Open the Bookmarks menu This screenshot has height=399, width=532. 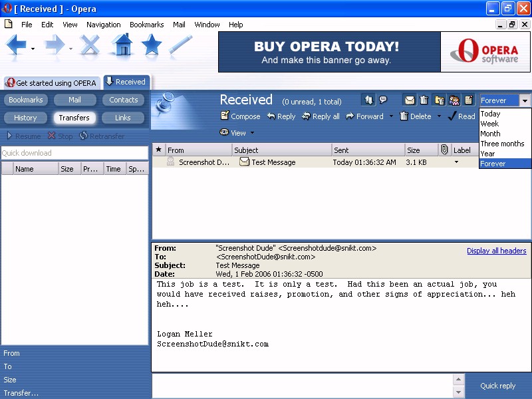146,25
